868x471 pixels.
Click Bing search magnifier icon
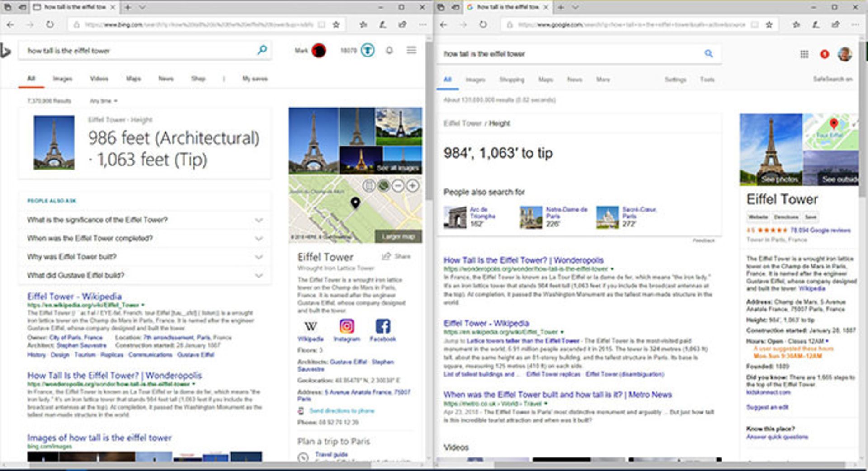pos(262,50)
